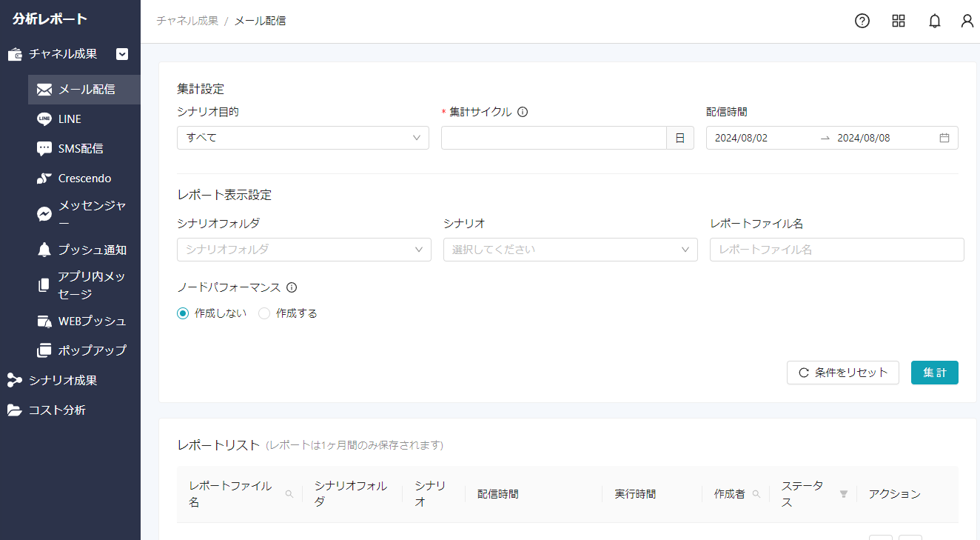Screen dimensions: 980x540
Task: Open the app grid icon next to help
Action: click(899, 21)
